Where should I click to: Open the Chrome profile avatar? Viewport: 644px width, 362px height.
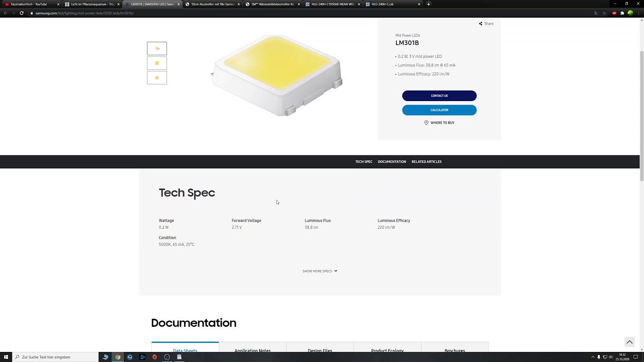[630, 13]
